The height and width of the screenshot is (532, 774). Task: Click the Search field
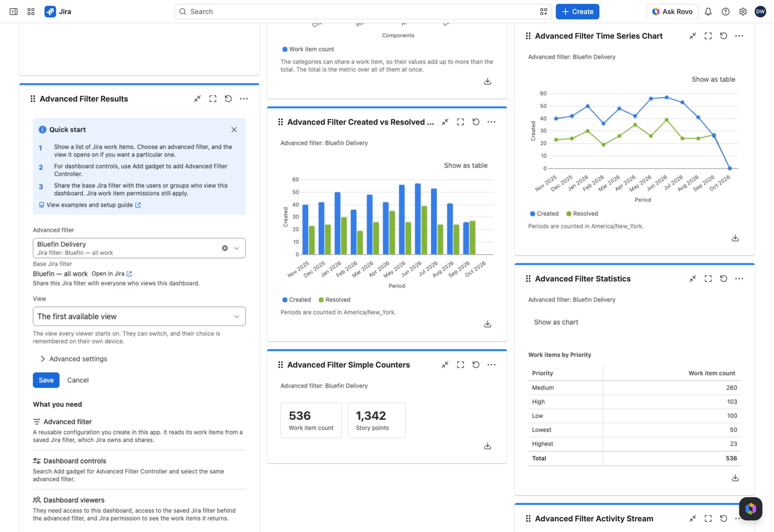(363, 12)
